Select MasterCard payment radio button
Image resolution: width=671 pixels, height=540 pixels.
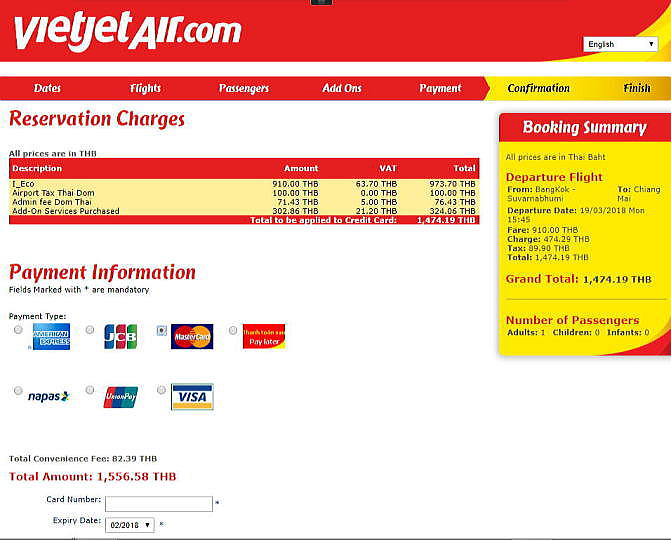161,330
